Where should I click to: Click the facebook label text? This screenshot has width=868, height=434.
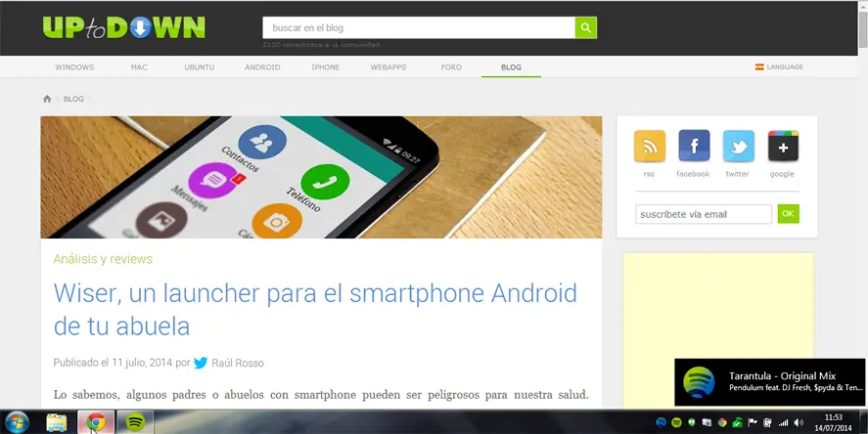coord(693,174)
